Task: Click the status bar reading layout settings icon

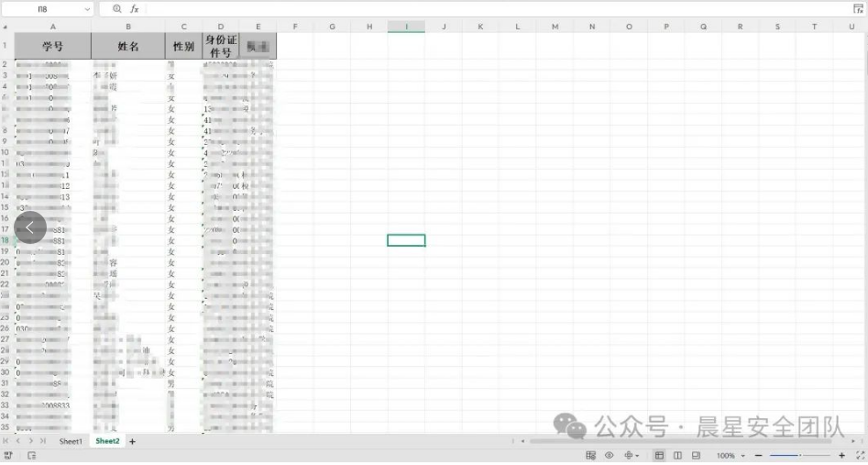Action: [590, 456]
